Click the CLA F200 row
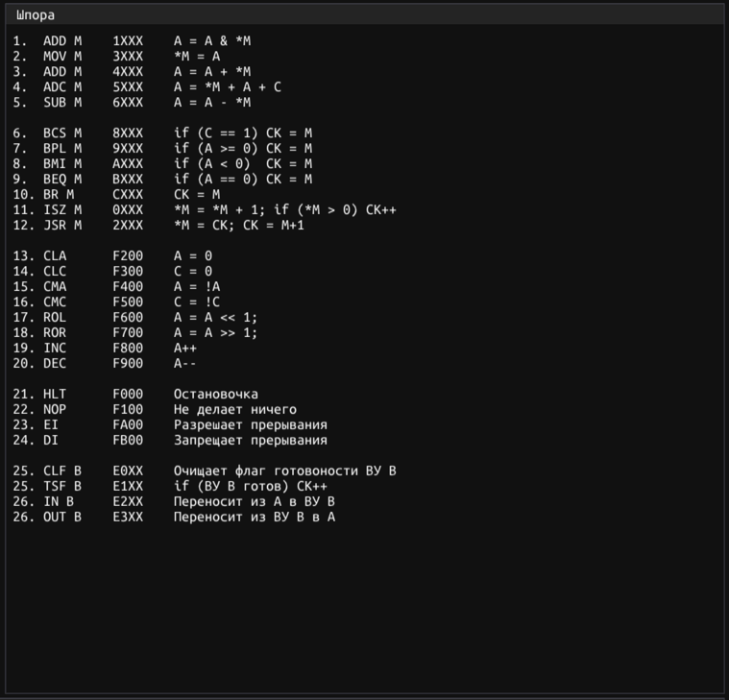The height and width of the screenshot is (700, 729). pyautogui.click(x=112, y=255)
